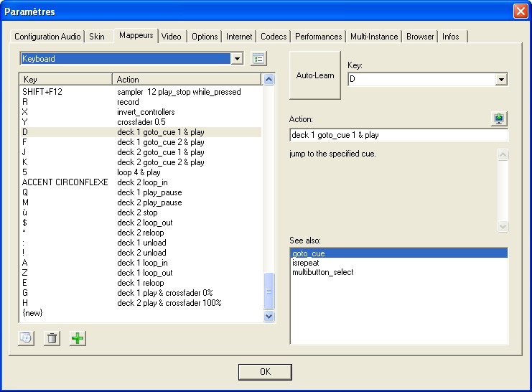The width and height of the screenshot is (532, 392).
Task: Click the Action text field
Action: [398, 135]
